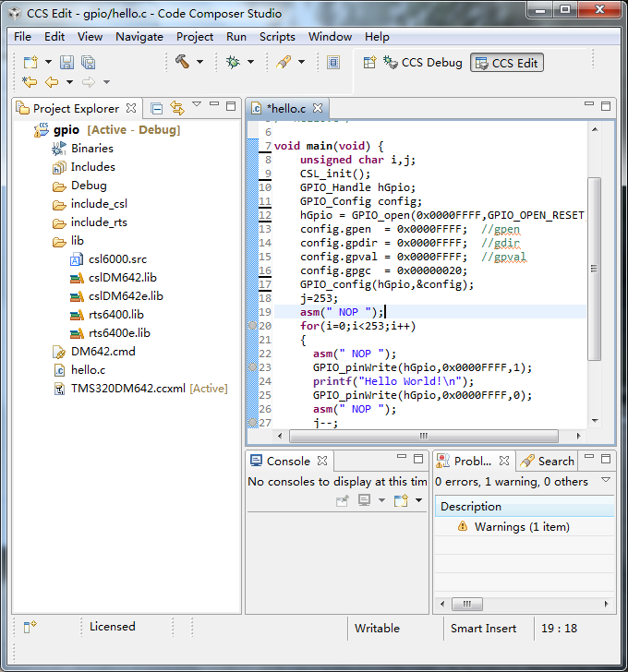Collapse all in Project Explorer
This screenshot has width=628, height=672.
(156, 108)
